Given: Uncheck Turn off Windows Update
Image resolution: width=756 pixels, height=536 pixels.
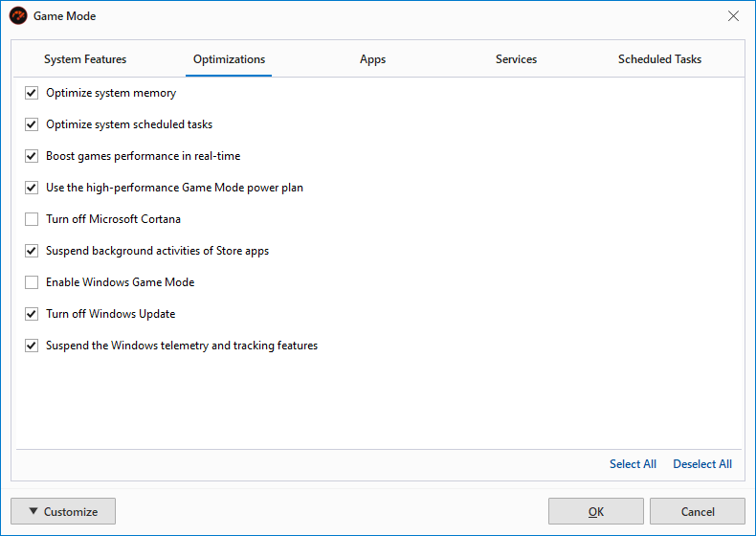Looking at the screenshot, I should pyautogui.click(x=32, y=314).
